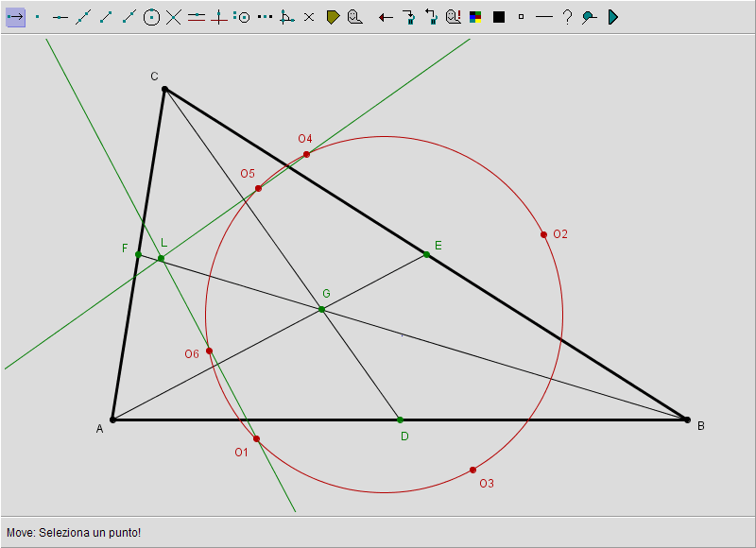The width and height of the screenshot is (756, 548).
Task: Open the multicolor color selector
Action: (476, 17)
